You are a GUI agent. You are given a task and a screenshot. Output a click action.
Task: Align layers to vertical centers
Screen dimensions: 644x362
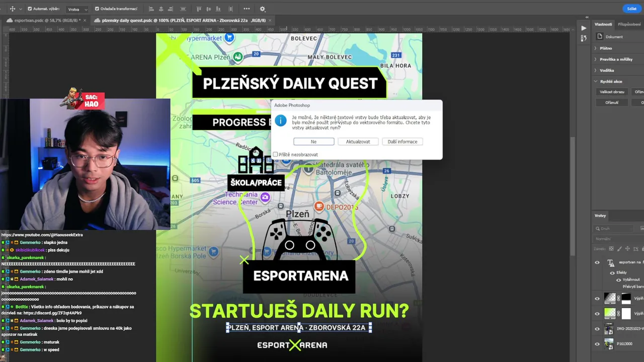click(209, 9)
